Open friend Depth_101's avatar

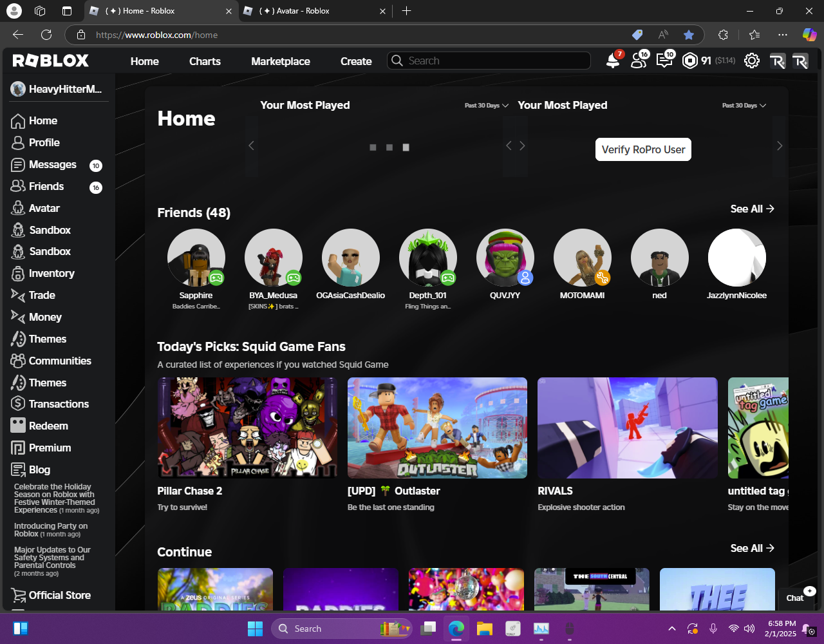tap(428, 258)
